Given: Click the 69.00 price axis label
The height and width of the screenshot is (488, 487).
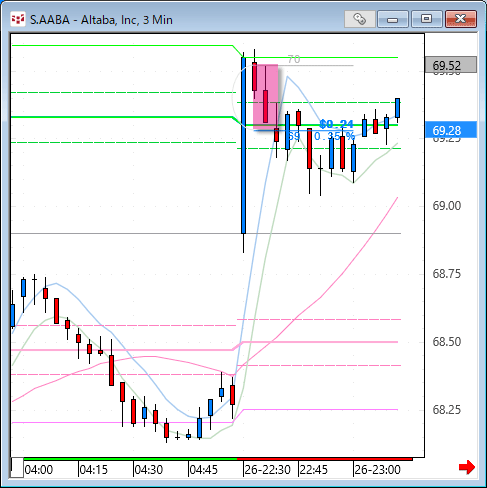Looking at the screenshot, I should click(x=447, y=206).
